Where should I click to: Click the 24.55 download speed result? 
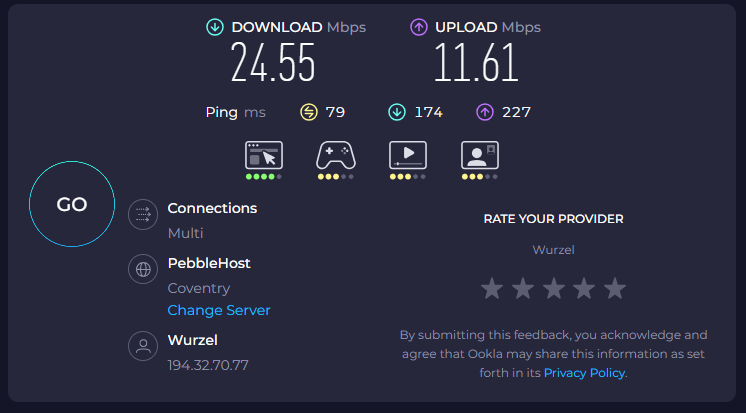pos(273,64)
